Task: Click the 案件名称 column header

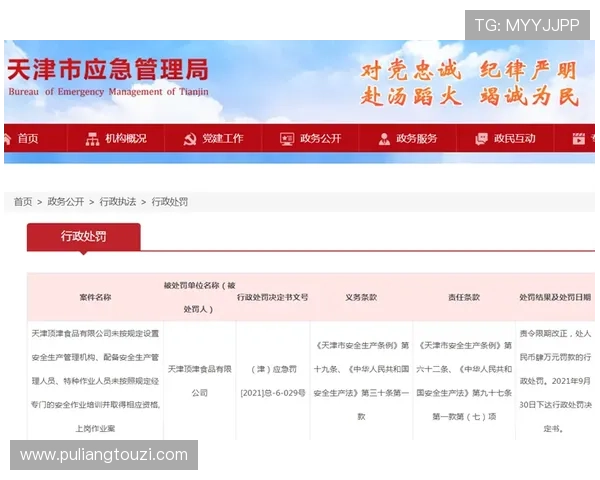Action: [95, 297]
